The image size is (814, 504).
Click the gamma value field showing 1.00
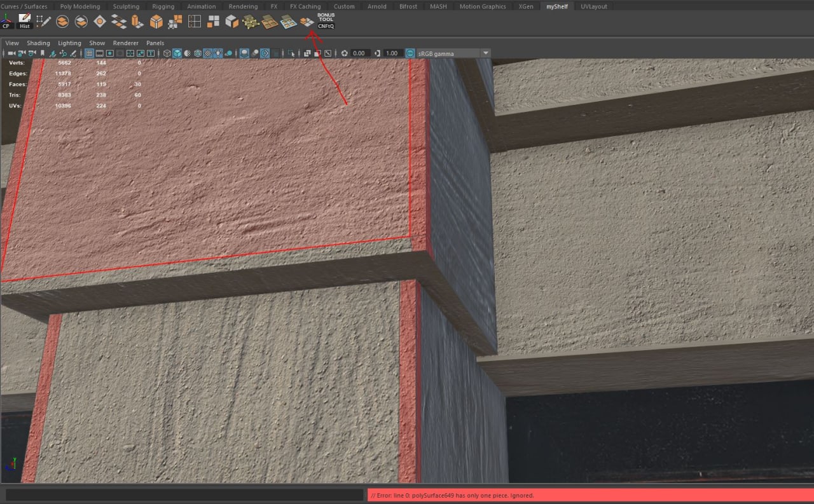(392, 53)
